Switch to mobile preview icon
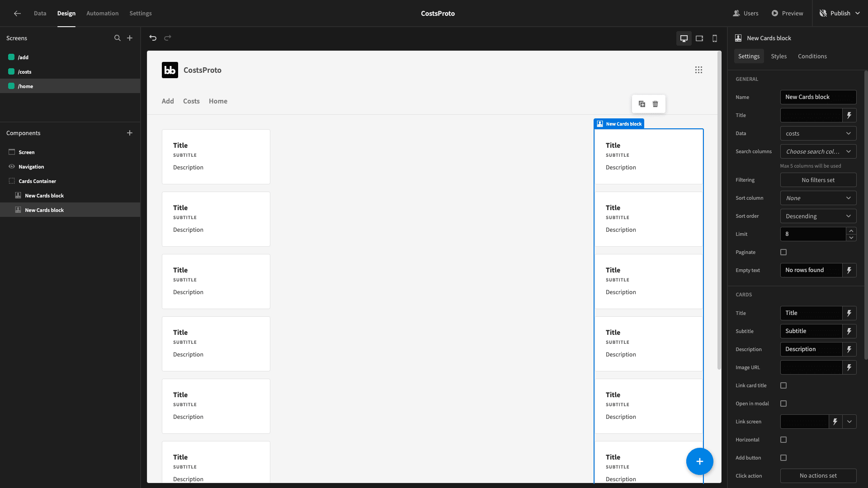Screen dimensions: 868x488 coord(715,38)
